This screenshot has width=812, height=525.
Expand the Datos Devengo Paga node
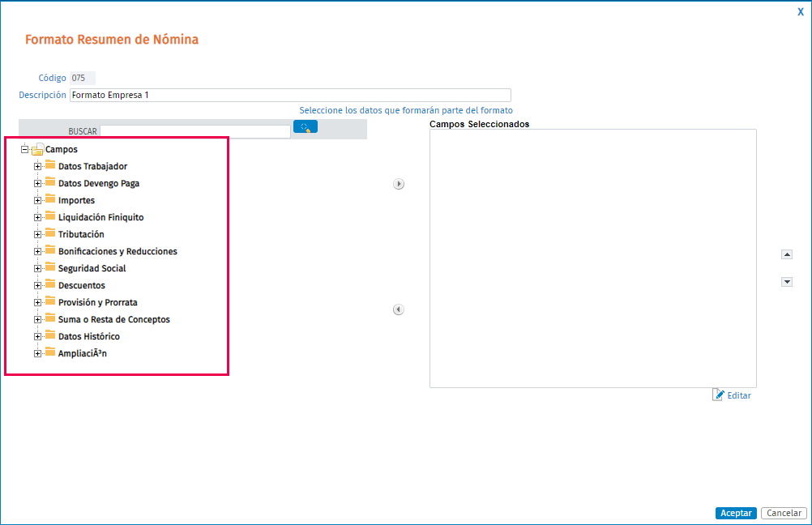tap(37, 183)
